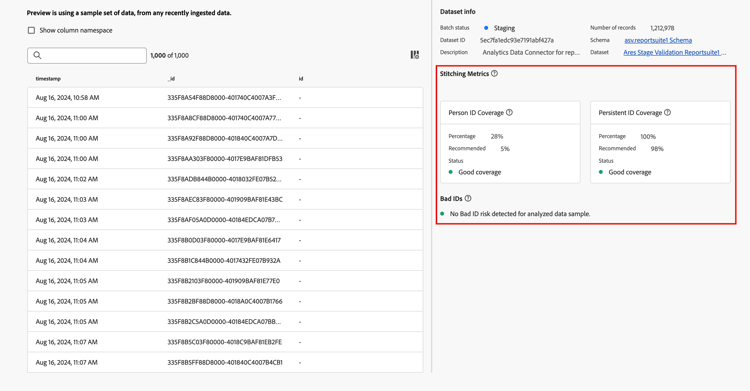Select the _id cell 335F8AF05A0D0000-40184EDCA07B7…
The height and width of the screenshot is (391, 750).
click(224, 220)
